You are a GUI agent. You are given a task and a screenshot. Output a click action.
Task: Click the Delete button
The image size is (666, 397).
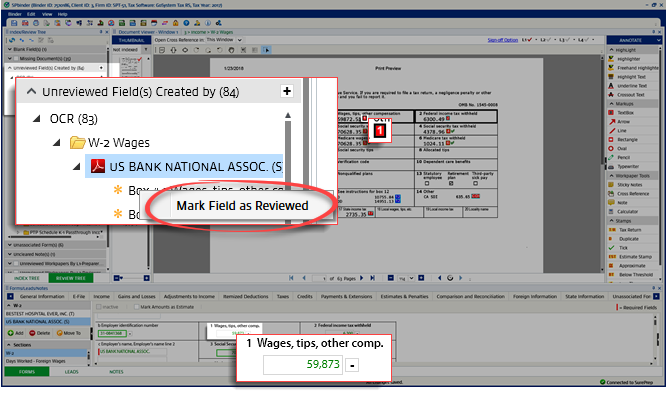pyautogui.click(x=40, y=333)
